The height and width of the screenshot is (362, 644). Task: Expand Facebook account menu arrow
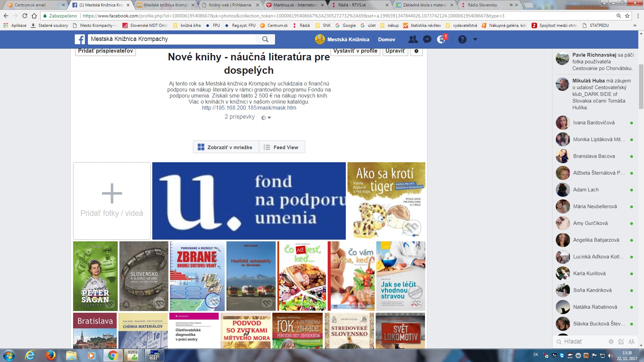475,39
